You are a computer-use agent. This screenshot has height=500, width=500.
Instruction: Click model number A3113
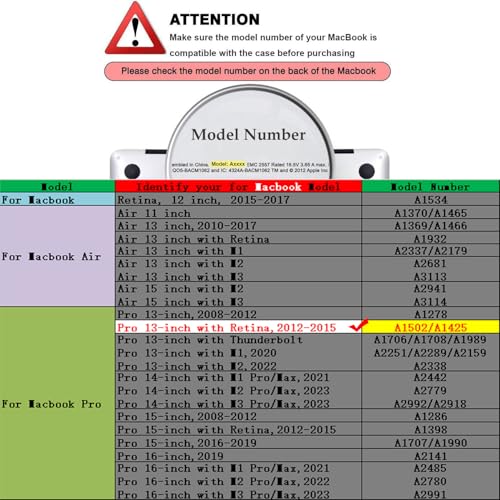[x=430, y=276]
